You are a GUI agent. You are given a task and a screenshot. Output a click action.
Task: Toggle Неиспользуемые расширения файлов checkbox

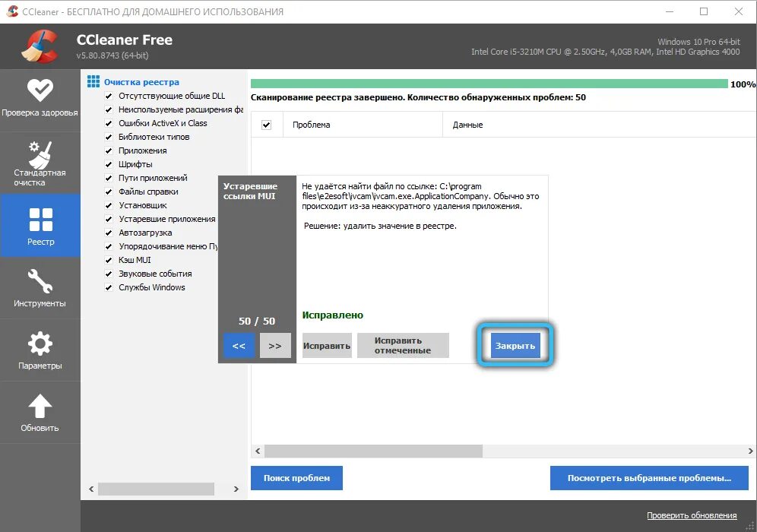(109, 109)
